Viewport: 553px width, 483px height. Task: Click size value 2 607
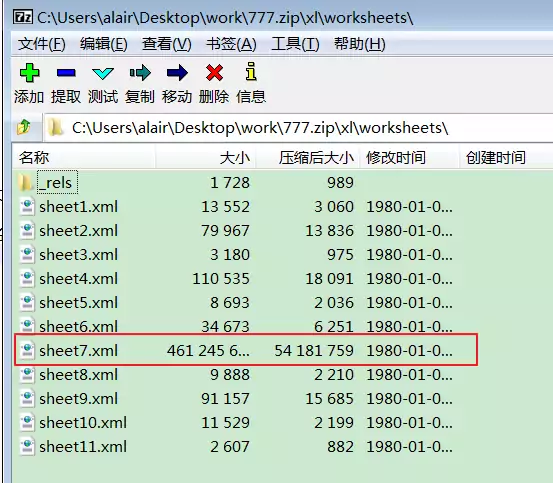click(x=230, y=446)
